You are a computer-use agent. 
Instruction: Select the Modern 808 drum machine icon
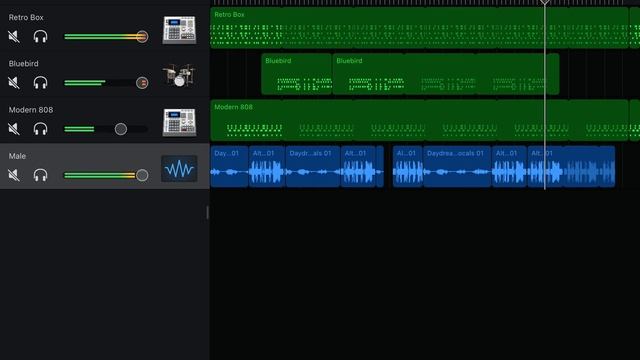coord(179,122)
